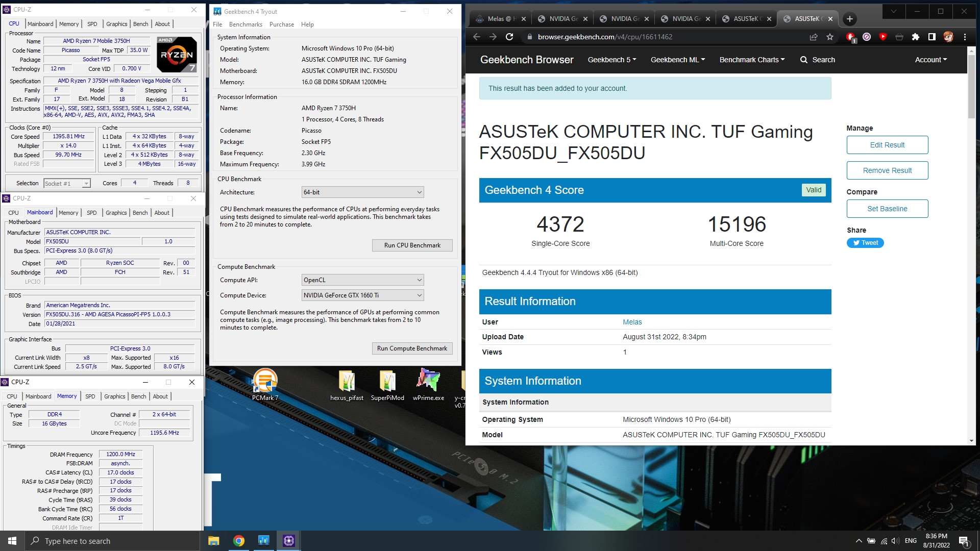Open CPU-Z Socket #1 selection dropdown
Viewport: 980px width, 551px height.
(x=67, y=184)
